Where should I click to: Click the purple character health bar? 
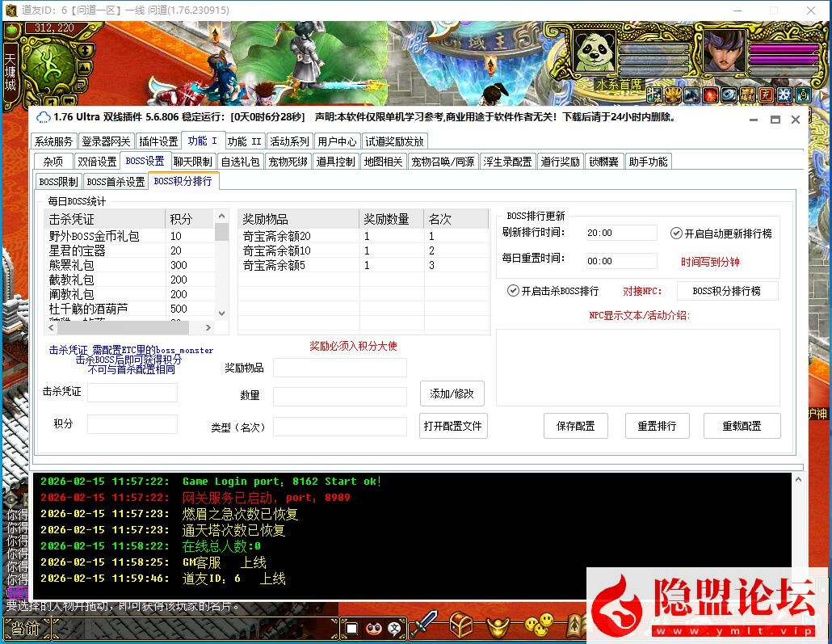[783, 48]
